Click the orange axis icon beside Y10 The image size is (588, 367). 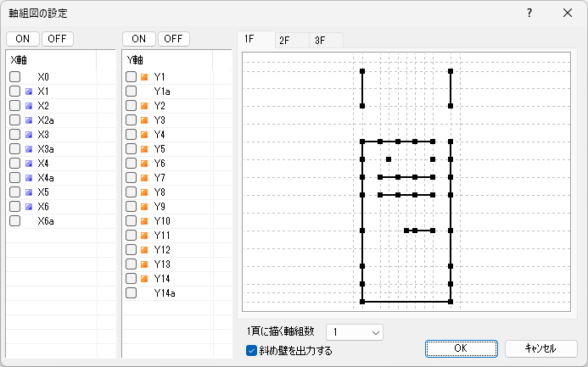(x=143, y=221)
